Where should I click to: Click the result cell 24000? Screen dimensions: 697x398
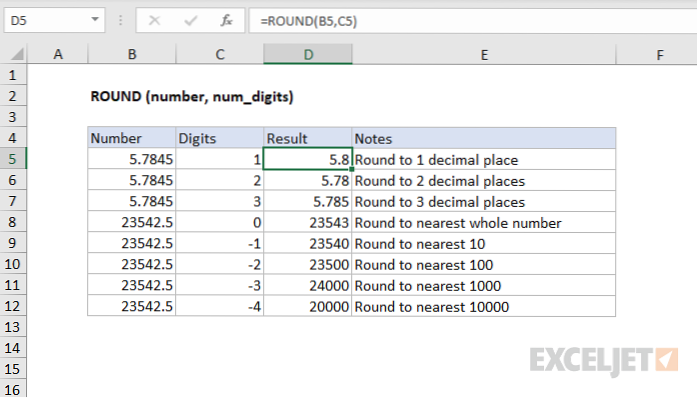(308, 285)
